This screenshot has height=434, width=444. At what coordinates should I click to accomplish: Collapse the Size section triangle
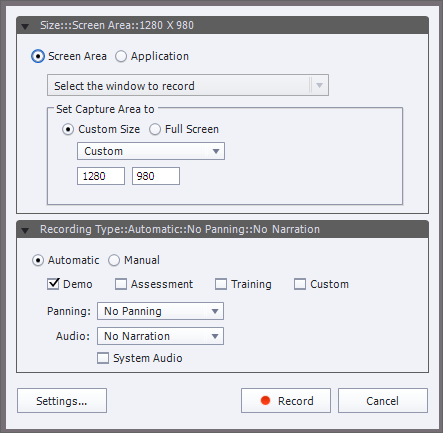(x=25, y=26)
